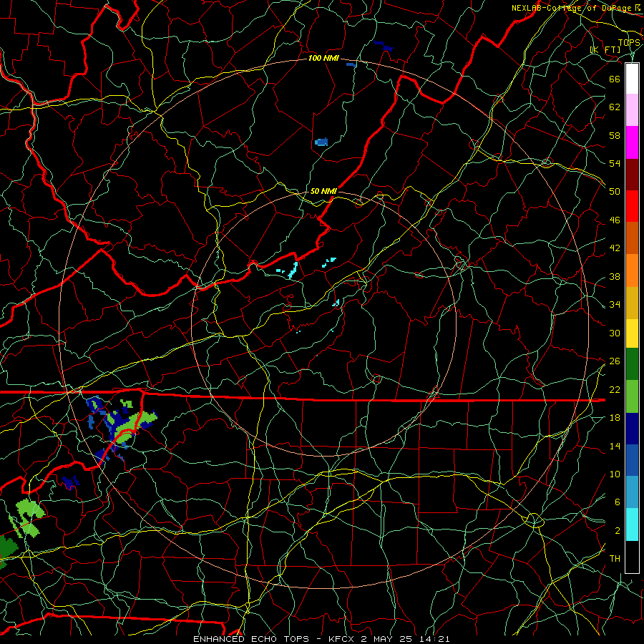This screenshot has width=644, height=644.
Task: Click the 66 legend value
Action: click(615, 79)
